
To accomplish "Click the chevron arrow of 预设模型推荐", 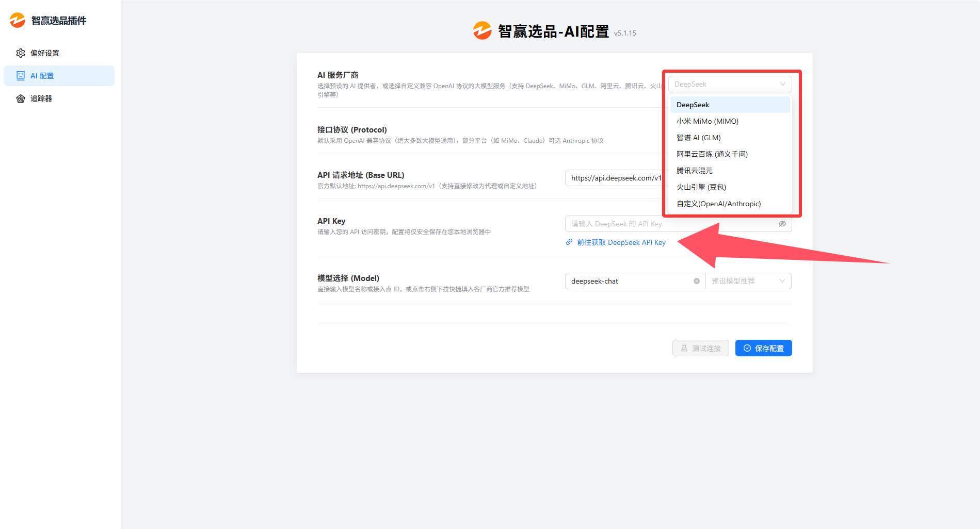I will [x=782, y=281].
